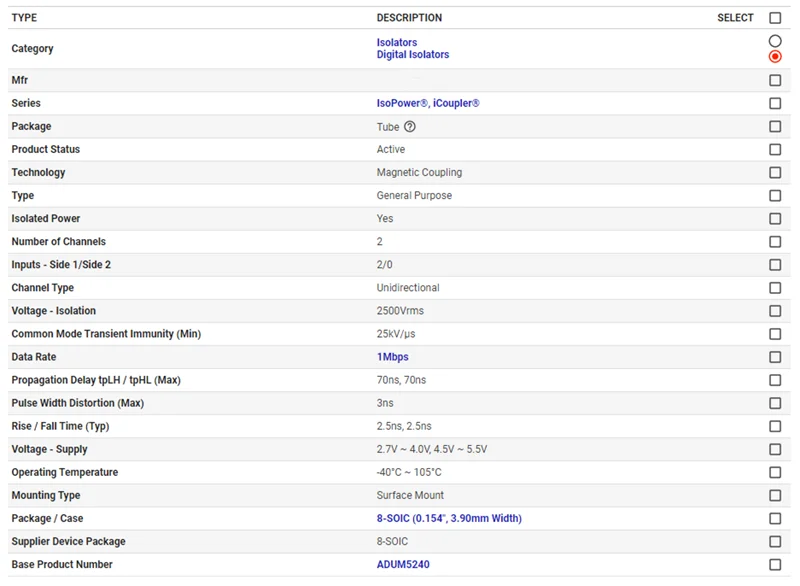The height and width of the screenshot is (586, 800).
Task: Check the Mfr row checkbox
Action: 774,80
